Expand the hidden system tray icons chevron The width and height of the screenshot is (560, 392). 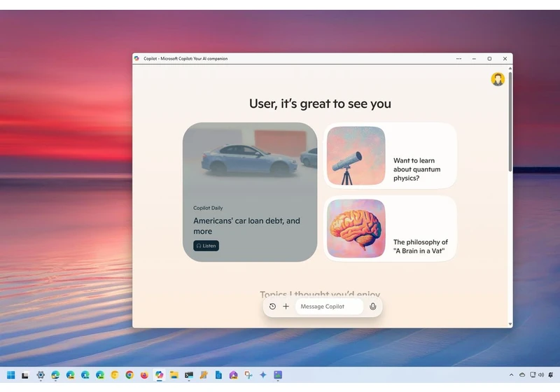pyautogui.click(x=511, y=375)
